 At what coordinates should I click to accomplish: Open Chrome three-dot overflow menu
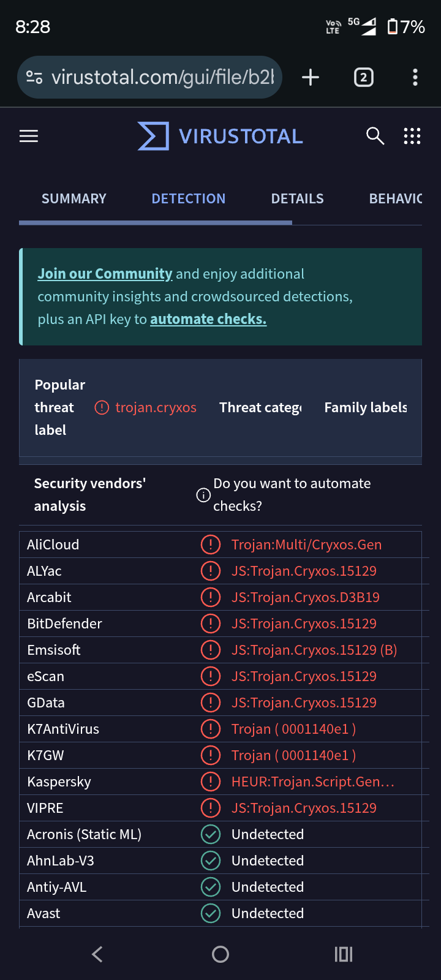coord(415,77)
